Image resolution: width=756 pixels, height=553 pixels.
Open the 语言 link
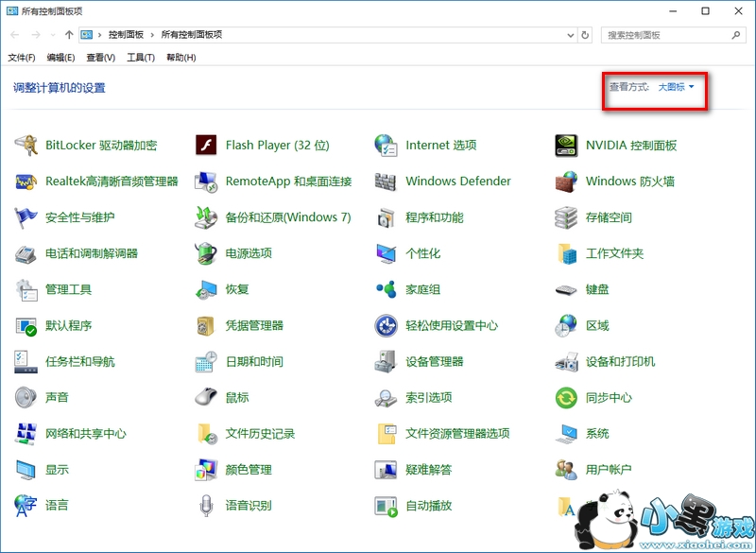tap(57, 506)
